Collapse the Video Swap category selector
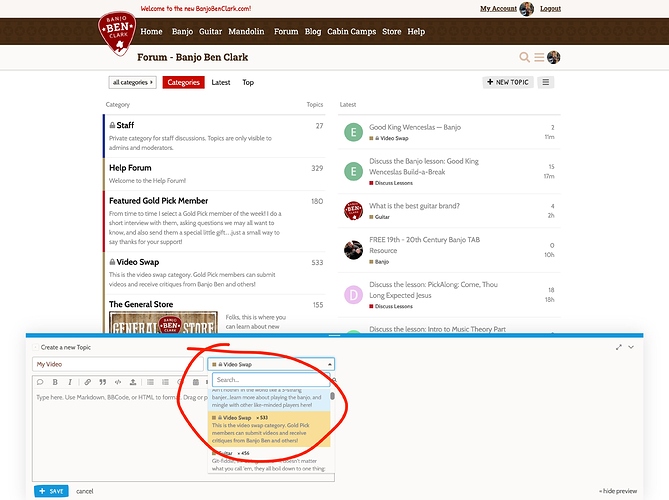The height and width of the screenshot is (500, 669). [x=271, y=365]
